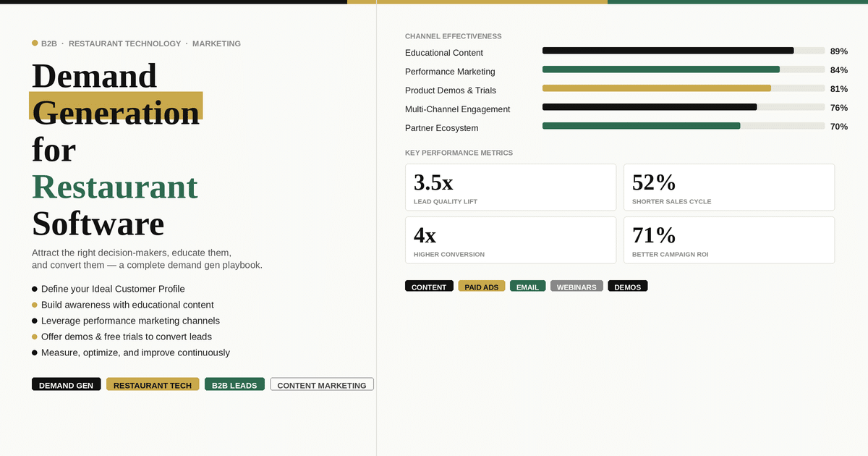This screenshot has height=456, width=868.
Task: Click the B2B LEADS tag
Action: (234, 384)
